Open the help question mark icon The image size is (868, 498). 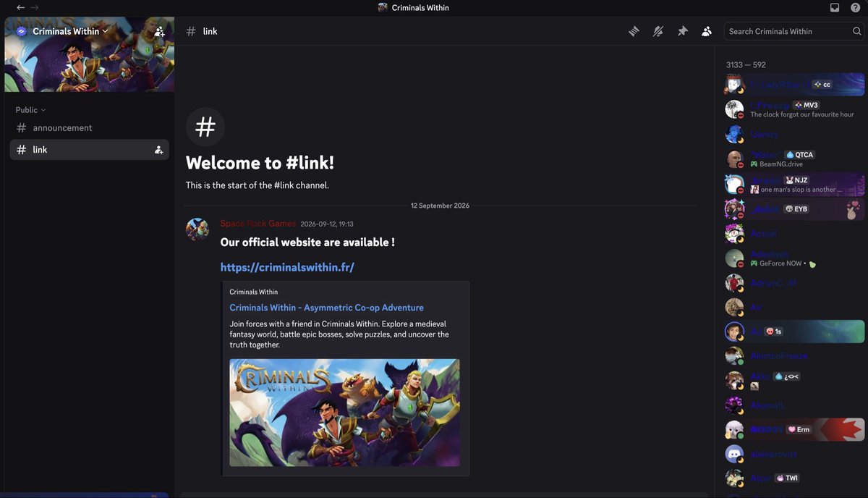(x=855, y=7)
